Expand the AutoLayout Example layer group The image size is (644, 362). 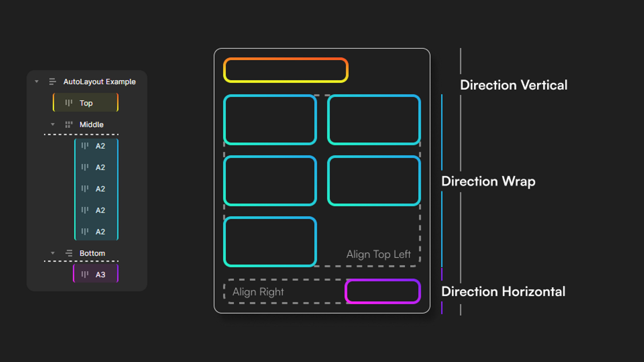tap(37, 81)
